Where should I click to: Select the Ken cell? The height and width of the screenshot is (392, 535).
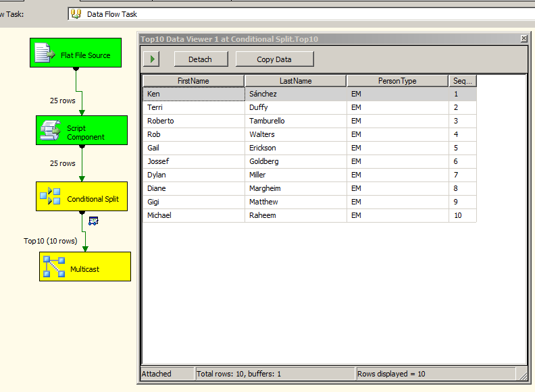[x=193, y=94]
